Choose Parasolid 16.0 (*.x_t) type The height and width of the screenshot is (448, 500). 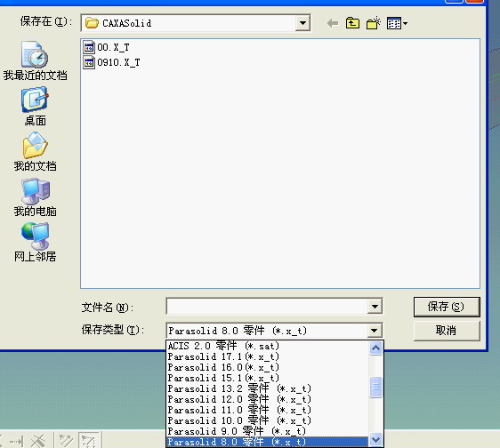pos(267,367)
